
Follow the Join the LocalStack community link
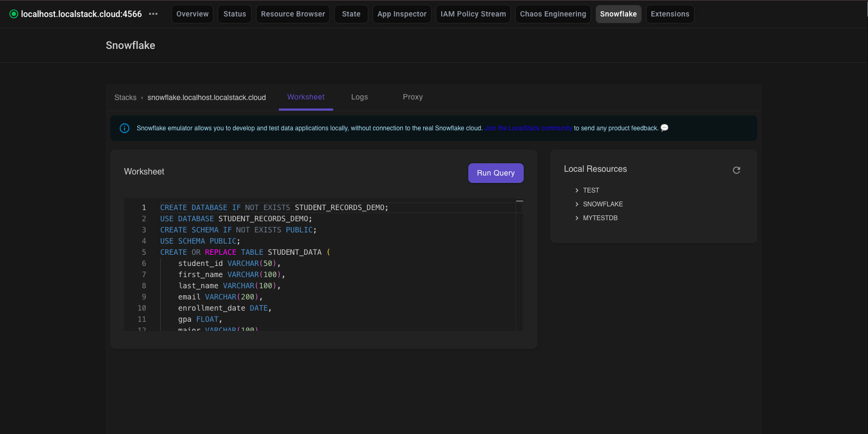coord(528,128)
